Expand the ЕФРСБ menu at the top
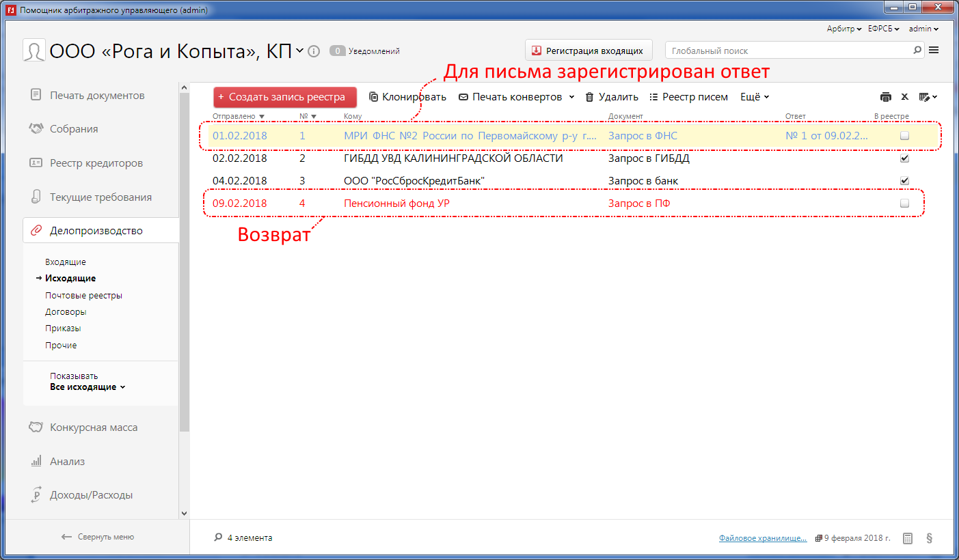959x560 pixels. pyautogui.click(x=883, y=29)
